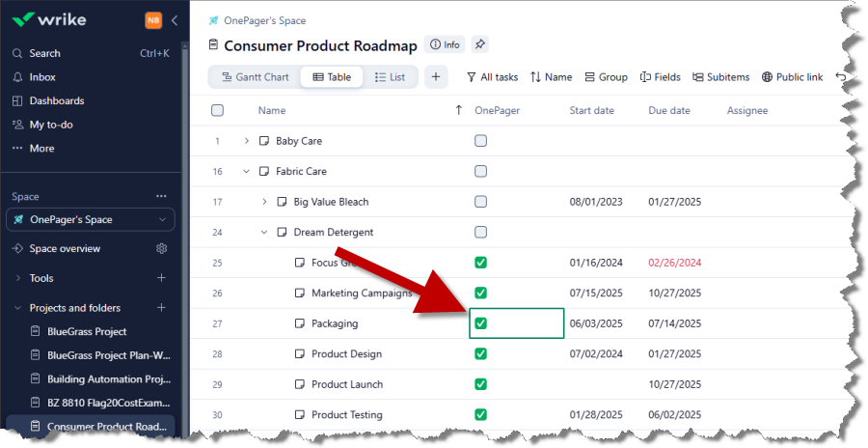This screenshot has height=448, width=868.
Task: Click the ascending sort arrow icon
Action: point(458,110)
